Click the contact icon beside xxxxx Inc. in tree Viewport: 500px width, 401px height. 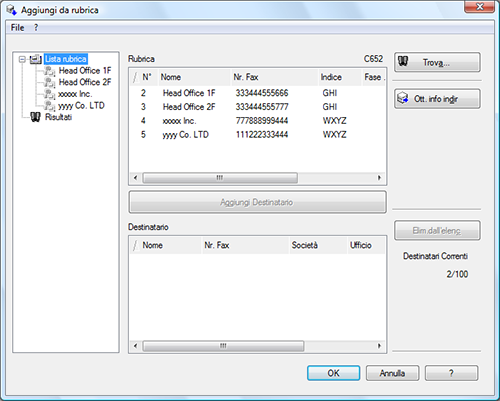click(50, 94)
